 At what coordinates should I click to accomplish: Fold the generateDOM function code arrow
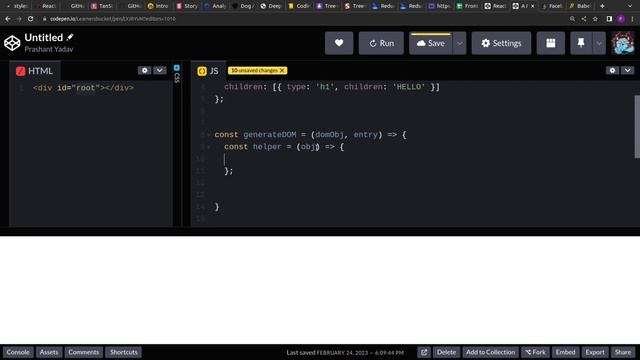(209, 135)
